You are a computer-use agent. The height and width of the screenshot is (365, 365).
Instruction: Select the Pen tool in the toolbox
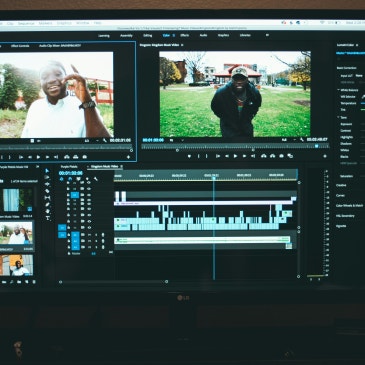(47, 204)
